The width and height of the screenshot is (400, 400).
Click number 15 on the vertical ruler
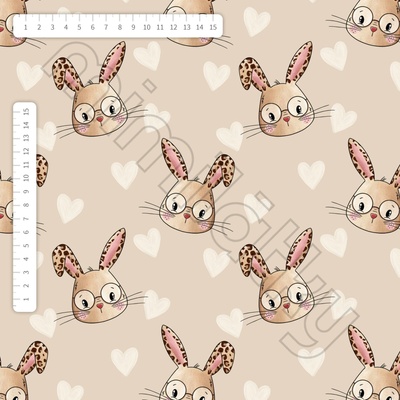tap(26, 111)
